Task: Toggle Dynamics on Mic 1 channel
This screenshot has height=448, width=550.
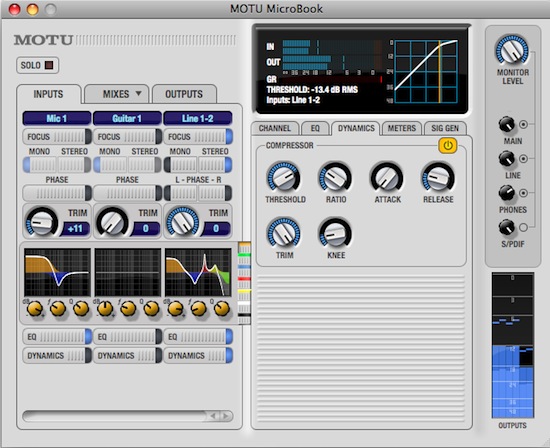Action: [x=57, y=355]
